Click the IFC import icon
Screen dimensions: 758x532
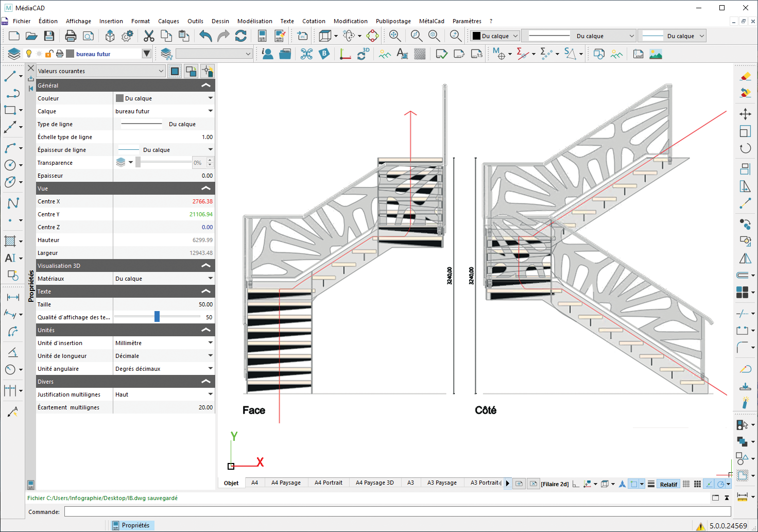click(303, 36)
